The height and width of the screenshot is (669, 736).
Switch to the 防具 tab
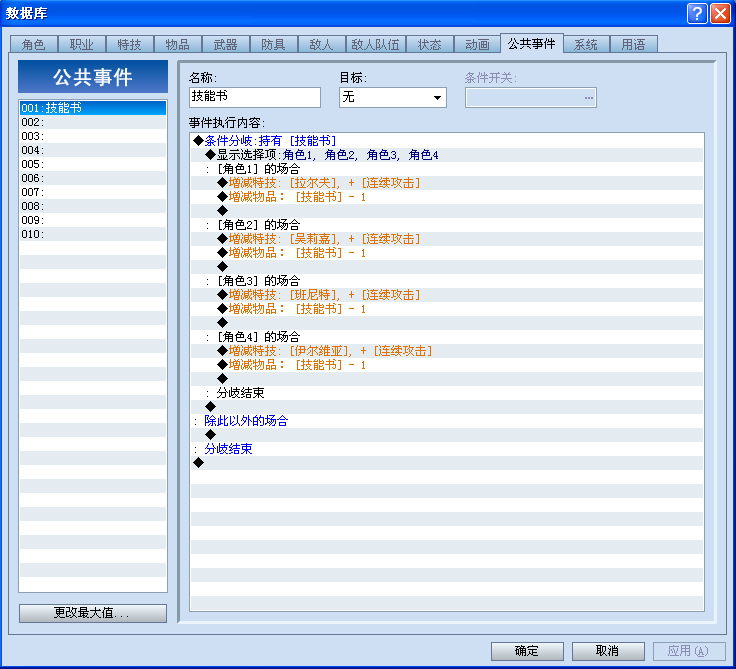[x=273, y=45]
